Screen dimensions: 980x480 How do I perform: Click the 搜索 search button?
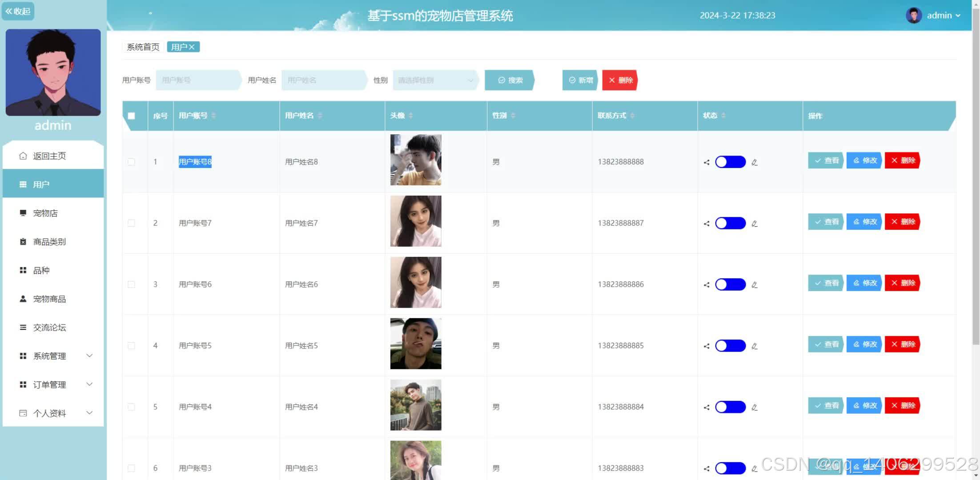click(510, 80)
